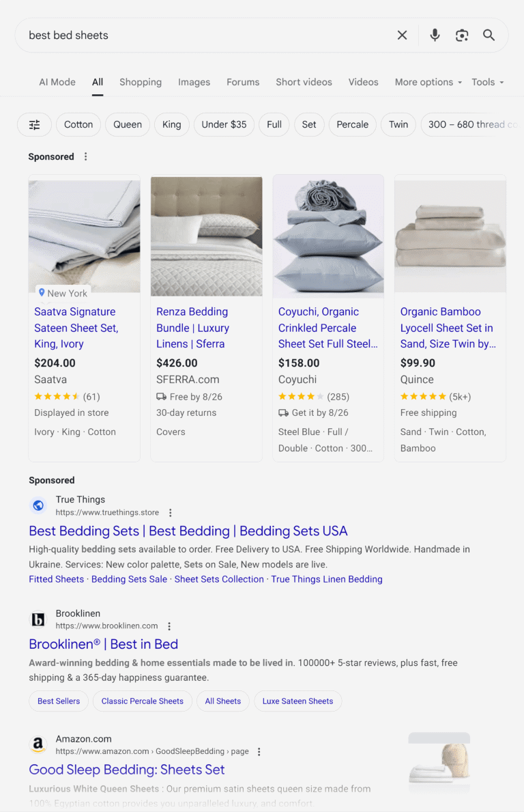Viewport: 524px width, 812px height.
Task: Toggle the Queen size filter chip
Action: pyautogui.click(x=128, y=124)
